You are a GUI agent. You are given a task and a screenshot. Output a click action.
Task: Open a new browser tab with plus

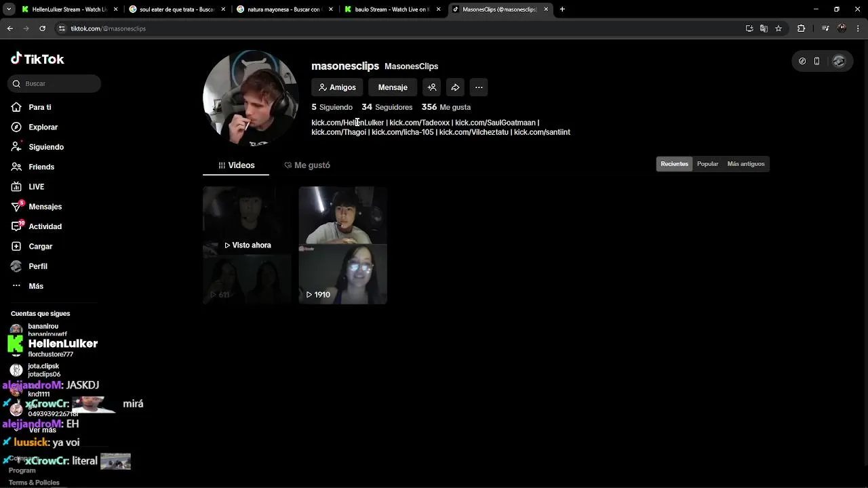pyautogui.click(x=562, y=9)
